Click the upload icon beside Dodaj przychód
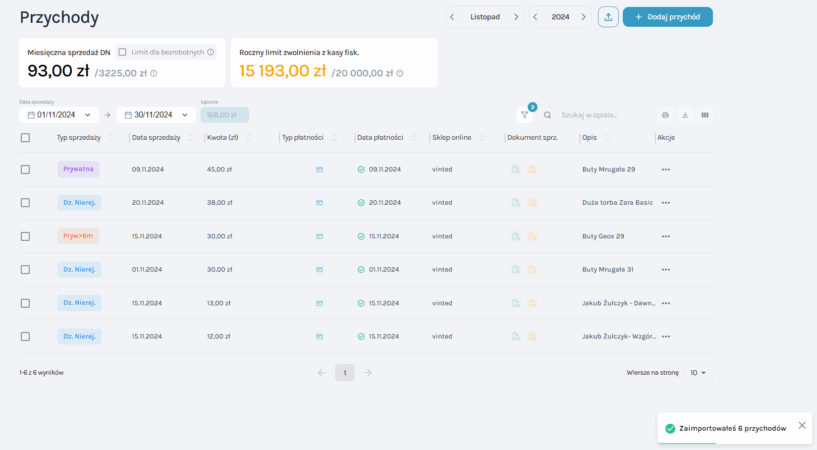The width and height of the screenshot is (817, 450). tap(608, 17)
